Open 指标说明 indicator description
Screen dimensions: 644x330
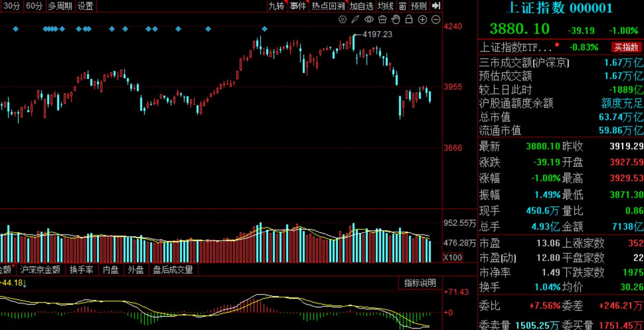(420, 283)
